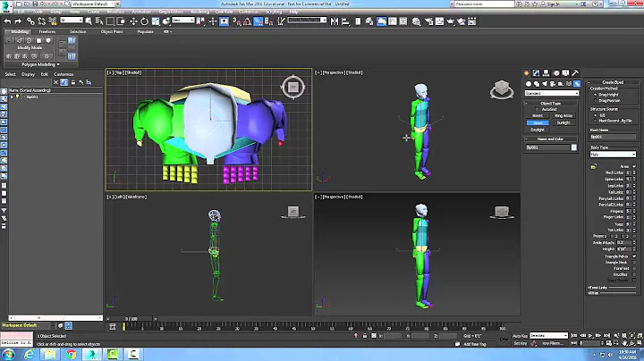Collapse the Create Biped rollout

(x=589, y=82)
